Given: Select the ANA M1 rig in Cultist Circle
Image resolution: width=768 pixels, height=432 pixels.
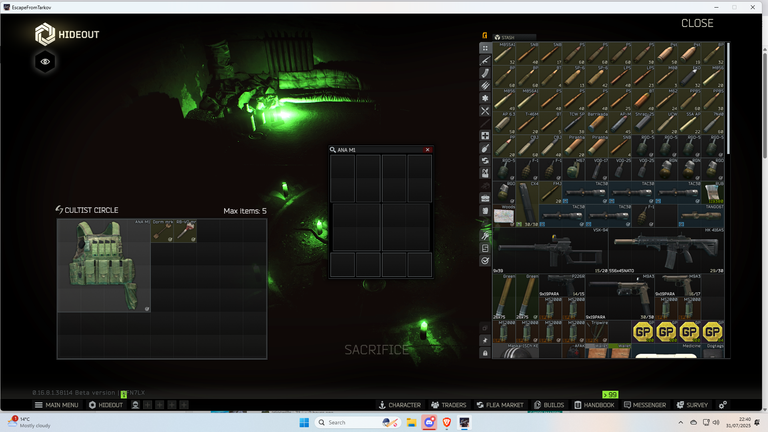Looking at the screenshot, I should 104,265.
